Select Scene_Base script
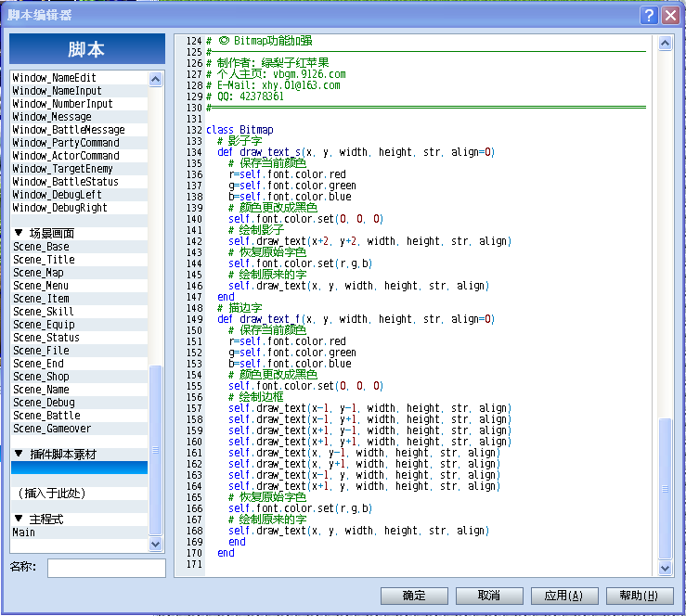The width and height of the screenshot is (686, 616). pos(79,247)
